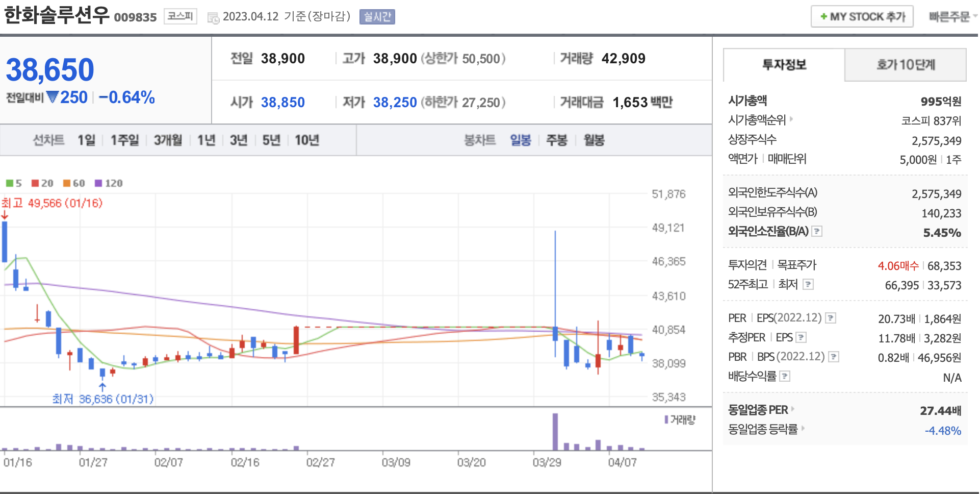The height and width of the screenshot is (494, 980).
Task: Click help icon beside 52주최고 최저
Action: point(808,284)
